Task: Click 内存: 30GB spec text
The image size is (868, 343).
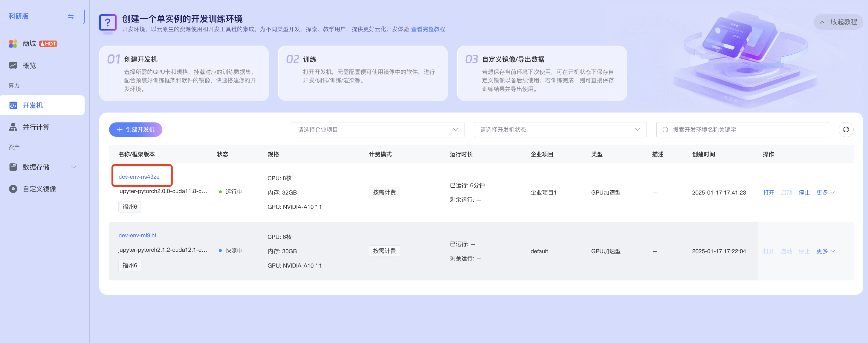Action: 282,251
